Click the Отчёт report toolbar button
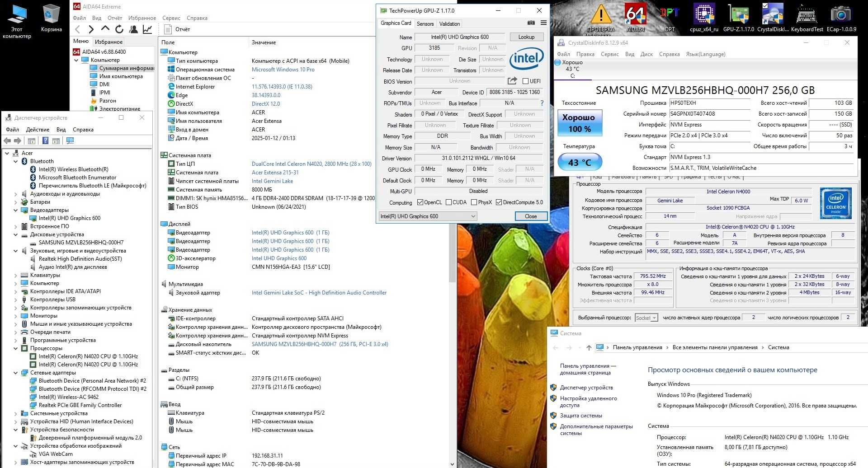The image size is (868, 468). 178,29
